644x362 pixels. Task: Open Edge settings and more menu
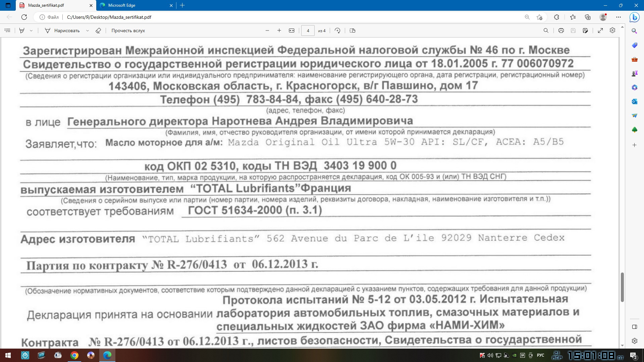(619, 17)
